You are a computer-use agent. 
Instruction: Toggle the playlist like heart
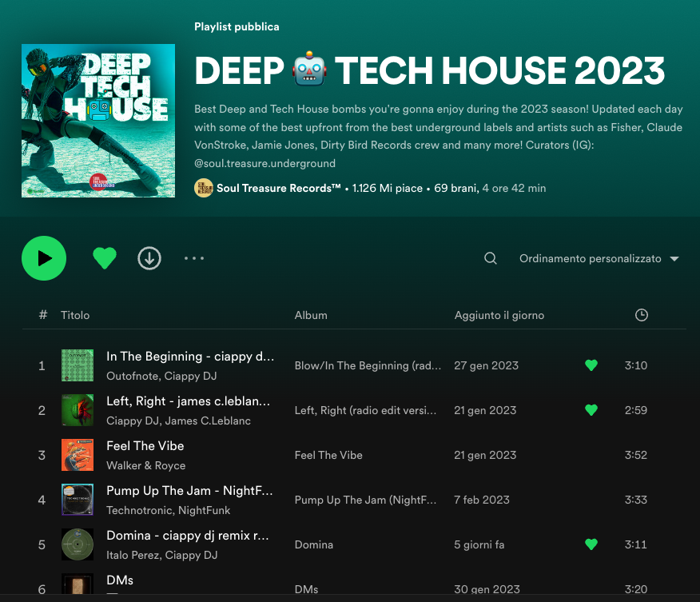tap(105, 258)
